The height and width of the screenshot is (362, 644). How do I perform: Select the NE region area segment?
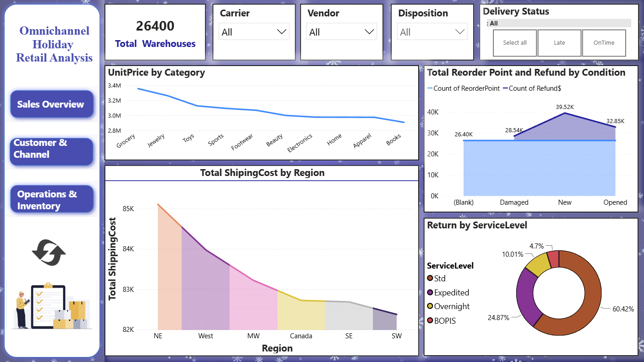point(169,278)
